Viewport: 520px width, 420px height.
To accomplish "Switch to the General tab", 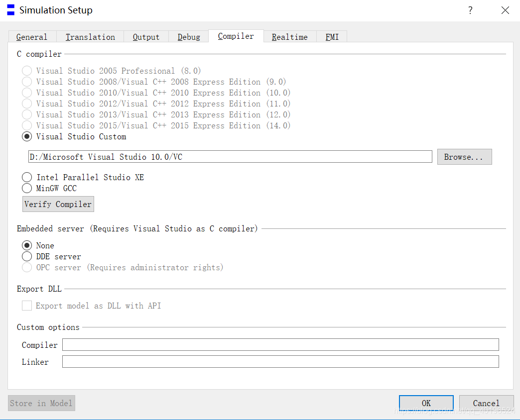I will pos(32,37).
